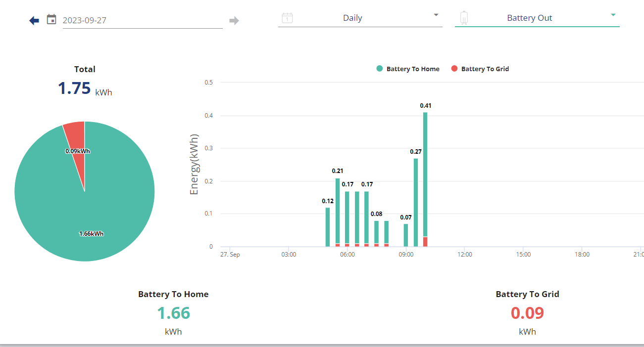This screenshot has height=347, width=644.
Task: Click the Battery To Grid 0.09 summary value
Action: pyautogui.click(x=527, y=313)
